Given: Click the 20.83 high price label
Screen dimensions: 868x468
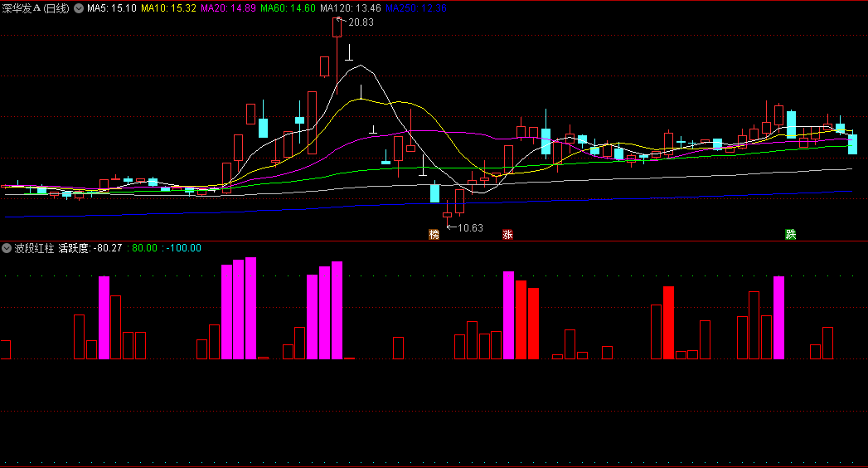Looking at the screenshot, I should [361, 22].
